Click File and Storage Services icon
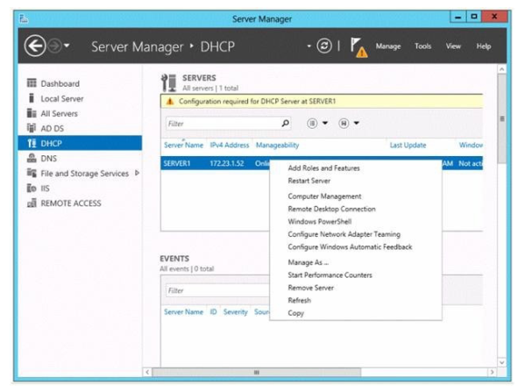The width and height of the screenshot is (532, 392). tap(32, 173)
